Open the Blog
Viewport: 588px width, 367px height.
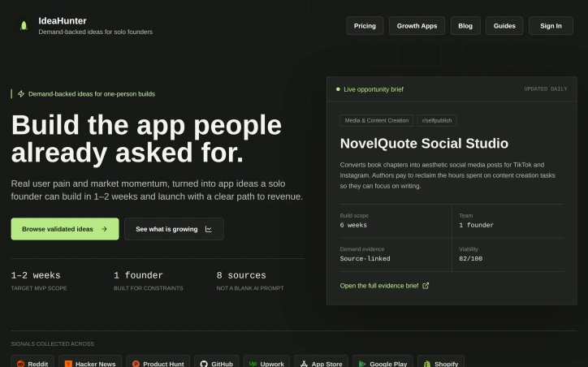pyautogui.click(x=465, y=26)
